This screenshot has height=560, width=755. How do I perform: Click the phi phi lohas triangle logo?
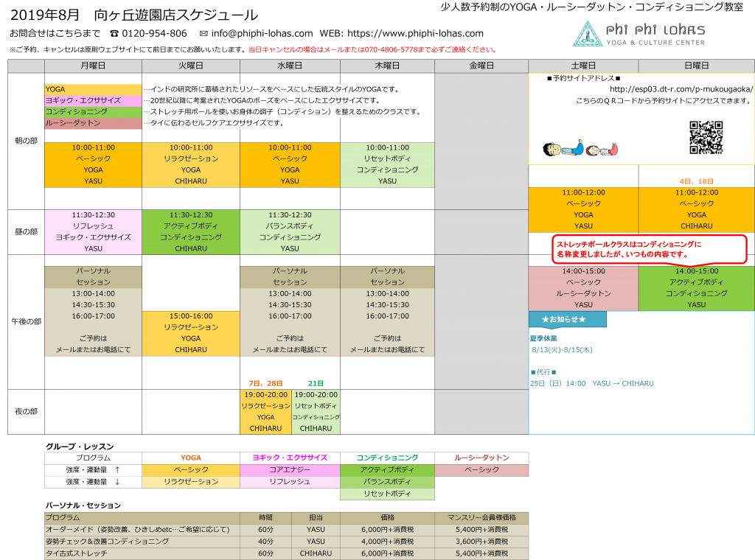point(588,34)
